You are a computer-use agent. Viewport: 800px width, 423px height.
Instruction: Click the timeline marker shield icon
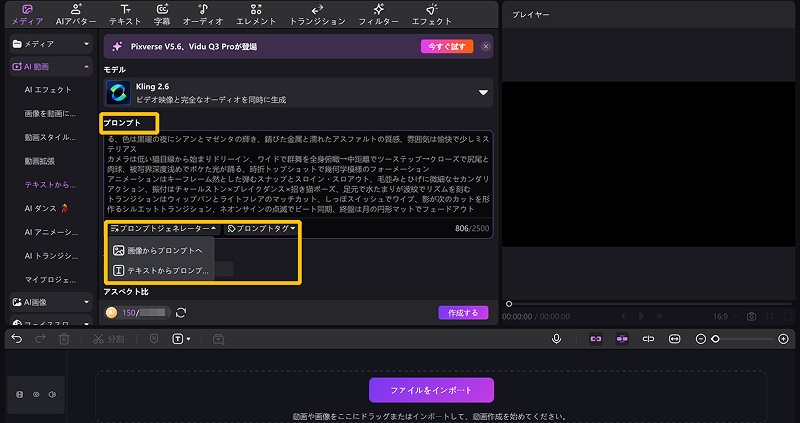click(x=154, y=339)
